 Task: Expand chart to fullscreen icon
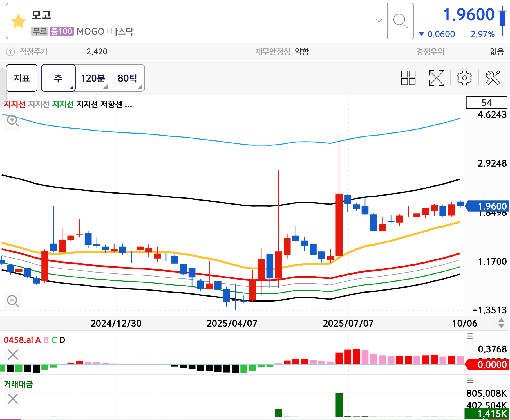pos(437,78)
